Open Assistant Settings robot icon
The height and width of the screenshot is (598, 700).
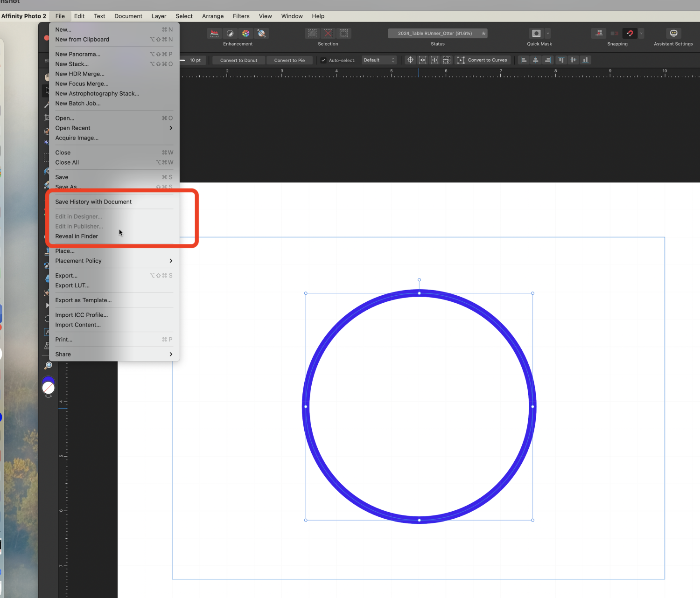pyautogui.click(x=673, y=33)
